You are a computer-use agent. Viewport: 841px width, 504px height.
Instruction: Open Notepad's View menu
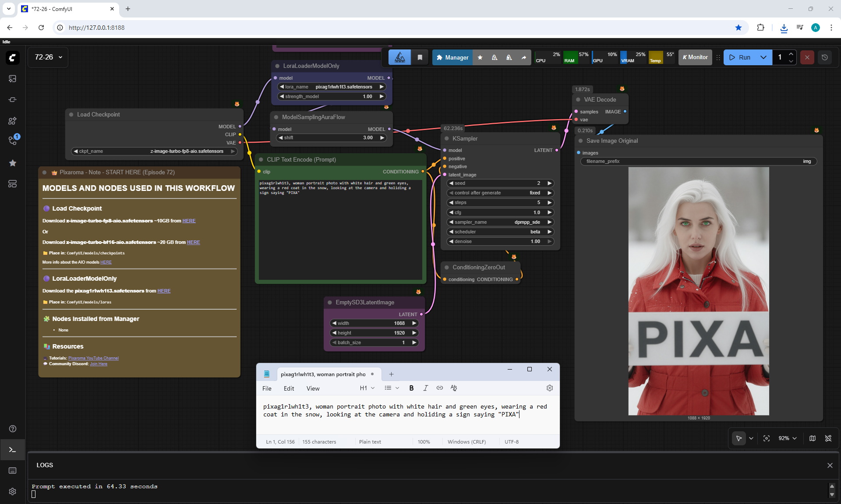tap(313, 388)
